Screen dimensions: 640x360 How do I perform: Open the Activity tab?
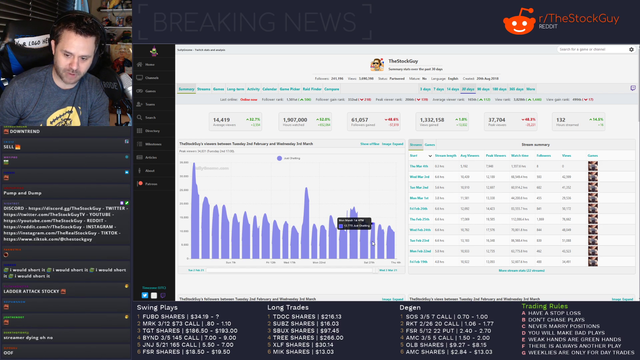pos(253,89)
